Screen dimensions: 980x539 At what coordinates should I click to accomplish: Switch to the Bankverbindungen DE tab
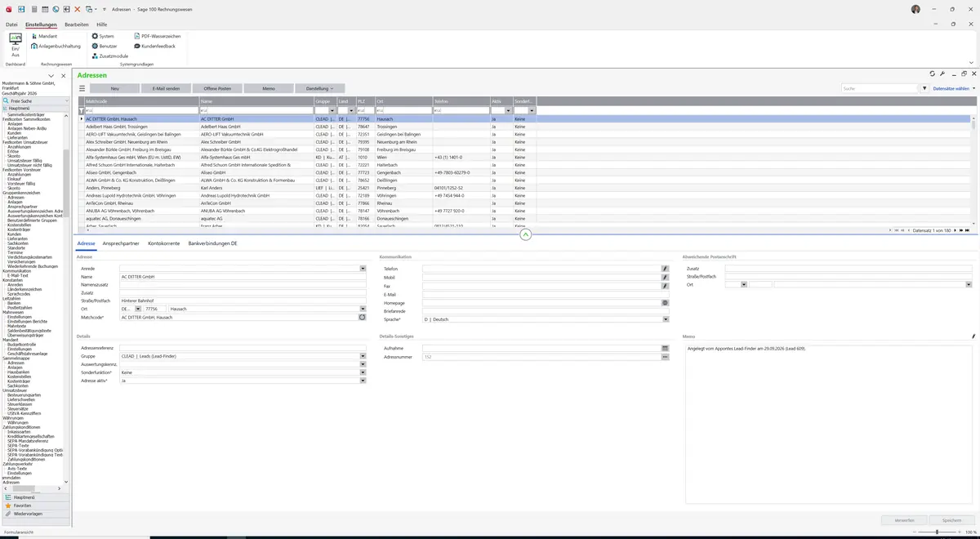[212, 243]
